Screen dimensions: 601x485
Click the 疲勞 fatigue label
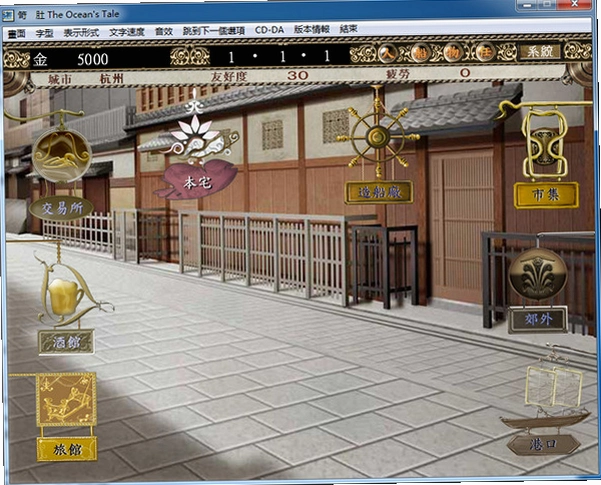[397, 74]
